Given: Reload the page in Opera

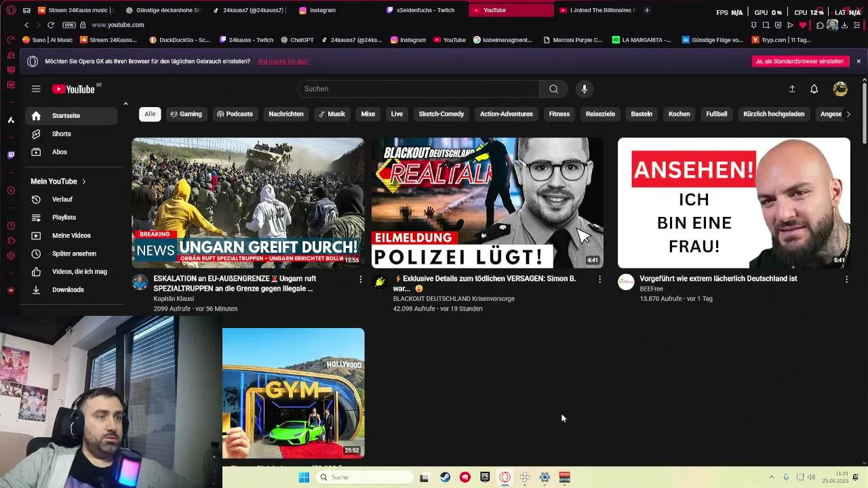Looking at the screenshot, I should point(50,25).
